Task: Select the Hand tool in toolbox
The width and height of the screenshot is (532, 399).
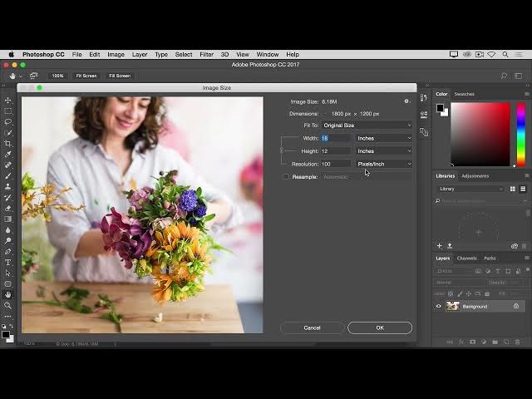Action: click(8, 294)
